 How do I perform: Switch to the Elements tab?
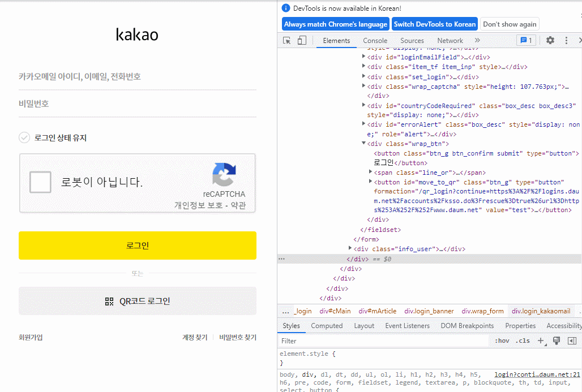pos(336,41)
